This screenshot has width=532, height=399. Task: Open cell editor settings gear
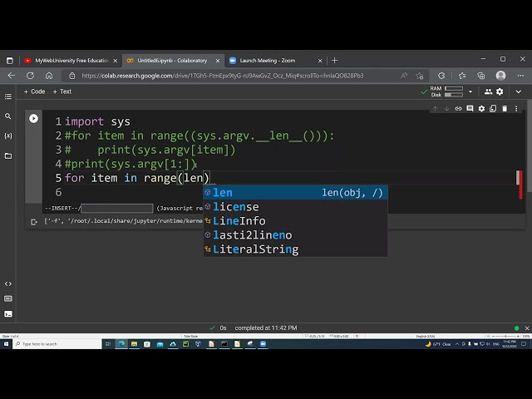[481, 109]
